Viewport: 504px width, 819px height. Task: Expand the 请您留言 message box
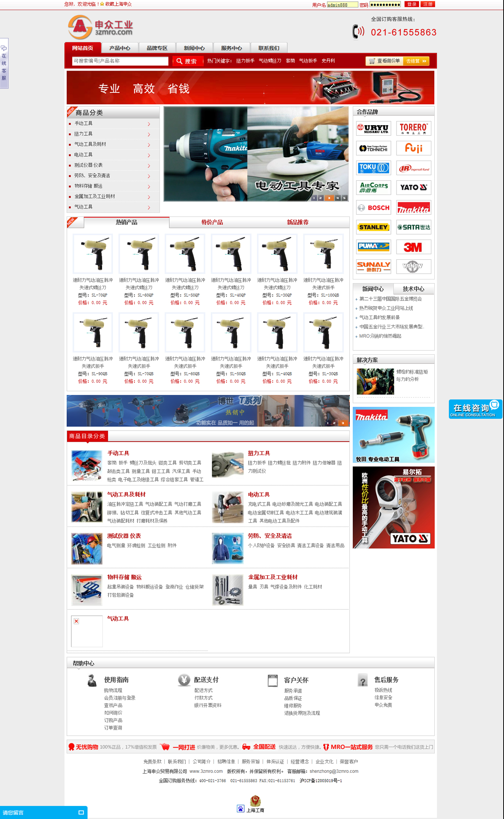81,812
